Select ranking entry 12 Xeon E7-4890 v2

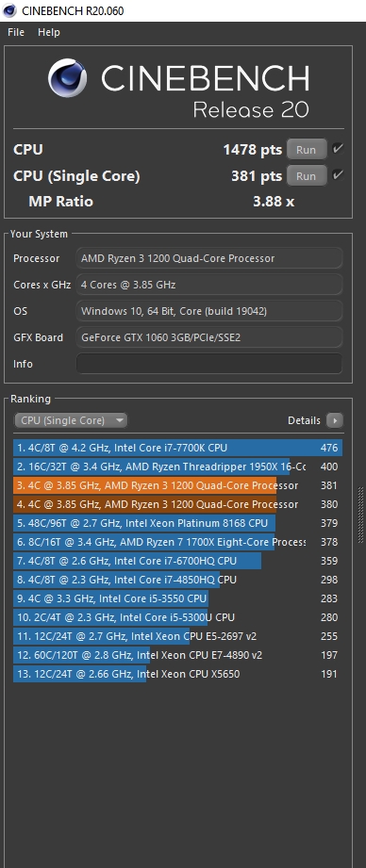(x=177, y=655)
